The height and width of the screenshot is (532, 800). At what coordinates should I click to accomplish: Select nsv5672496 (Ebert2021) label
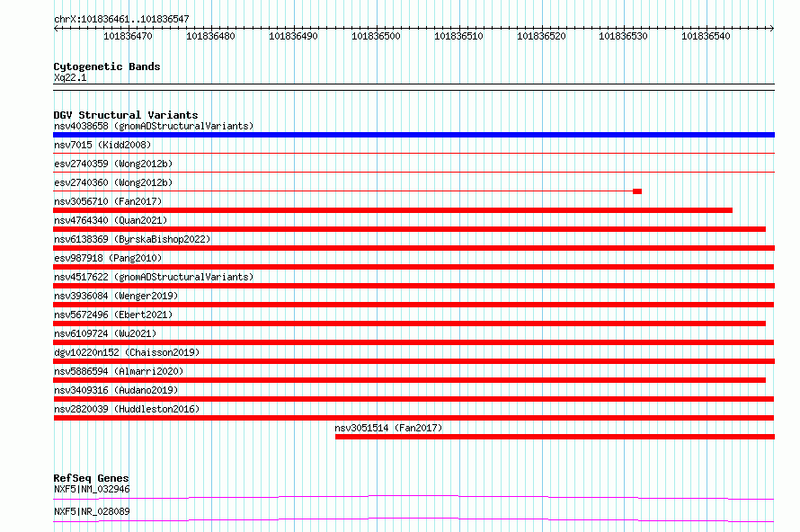[x=113, y=315]
